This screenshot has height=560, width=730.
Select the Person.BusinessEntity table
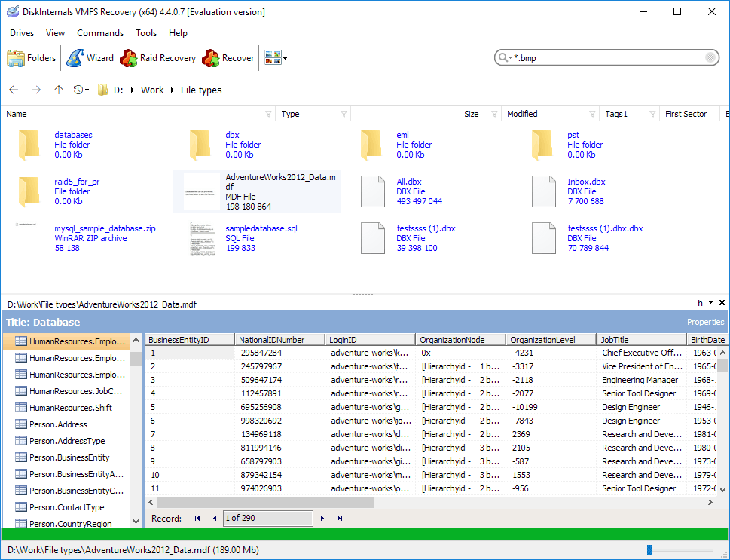pyautogui.click(x=69, y=457)
